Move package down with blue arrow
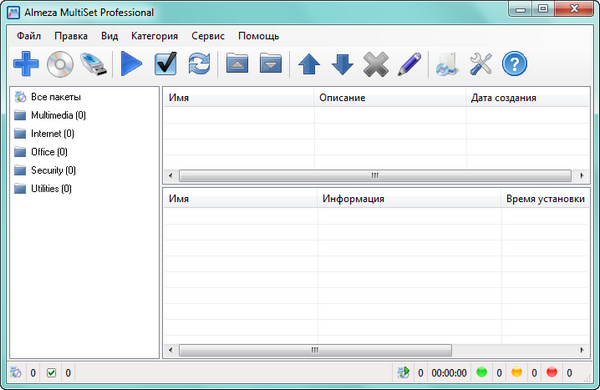The width and height of the screenshot is (600, 390). [x=342, y=64]
